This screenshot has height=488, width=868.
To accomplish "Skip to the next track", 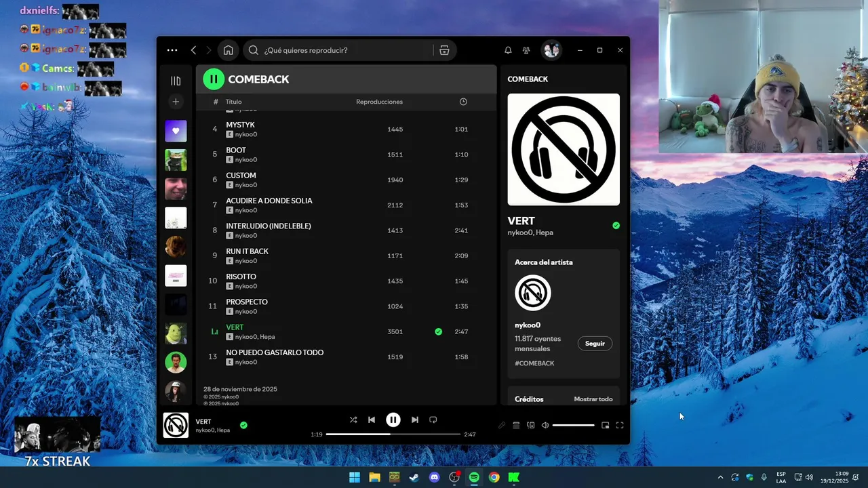I will (x=415, y=420).
